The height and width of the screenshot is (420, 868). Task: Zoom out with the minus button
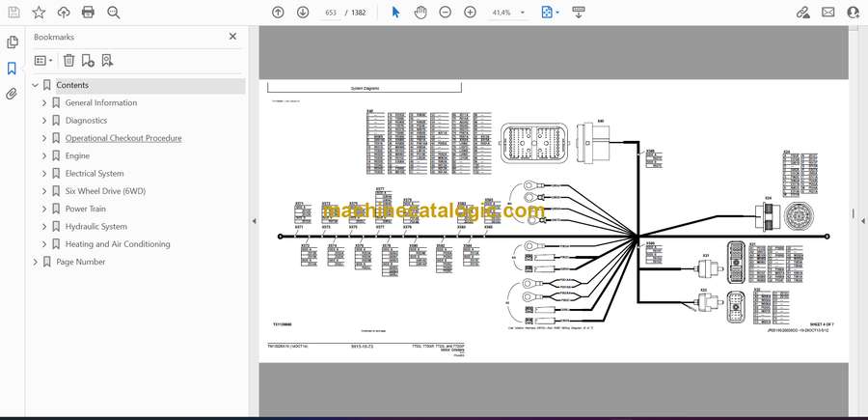tap(445, 13)
